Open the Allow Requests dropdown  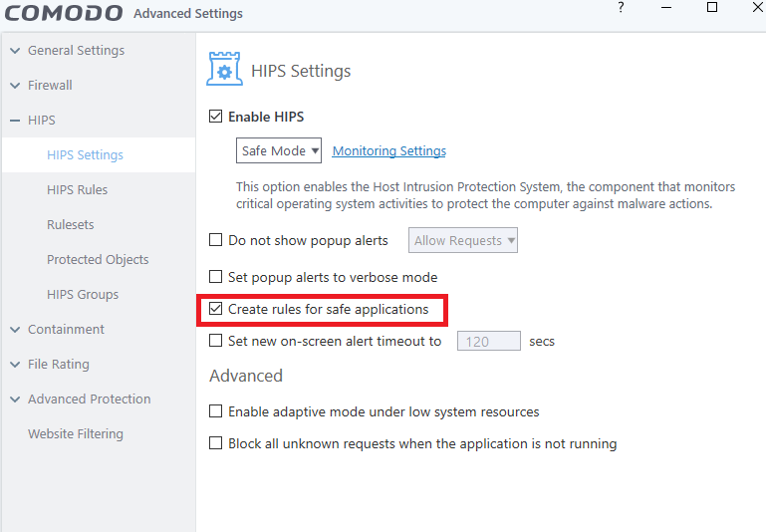[463, 240]
